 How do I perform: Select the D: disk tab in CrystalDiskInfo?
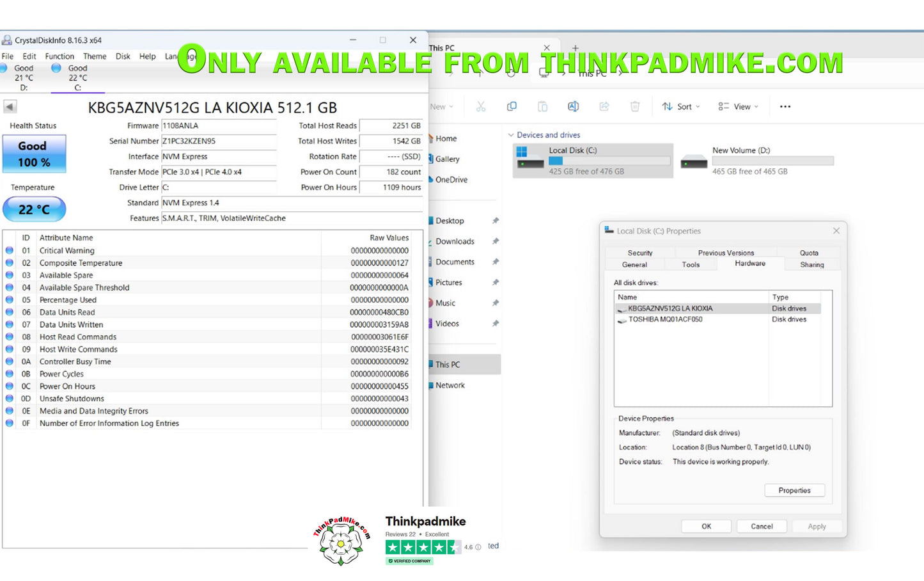[24, 77]
